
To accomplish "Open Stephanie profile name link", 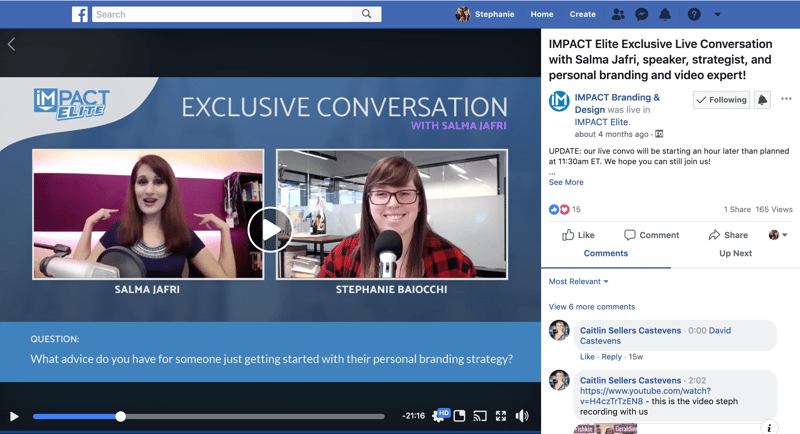I will (494, 14).
